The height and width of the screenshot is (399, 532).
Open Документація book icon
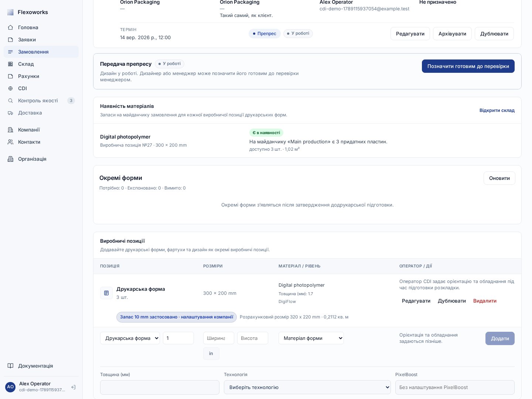[x=10, y=366]
